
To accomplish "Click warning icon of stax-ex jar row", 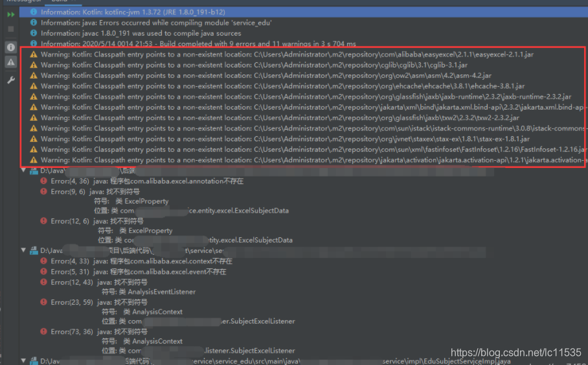I will 34,139.
